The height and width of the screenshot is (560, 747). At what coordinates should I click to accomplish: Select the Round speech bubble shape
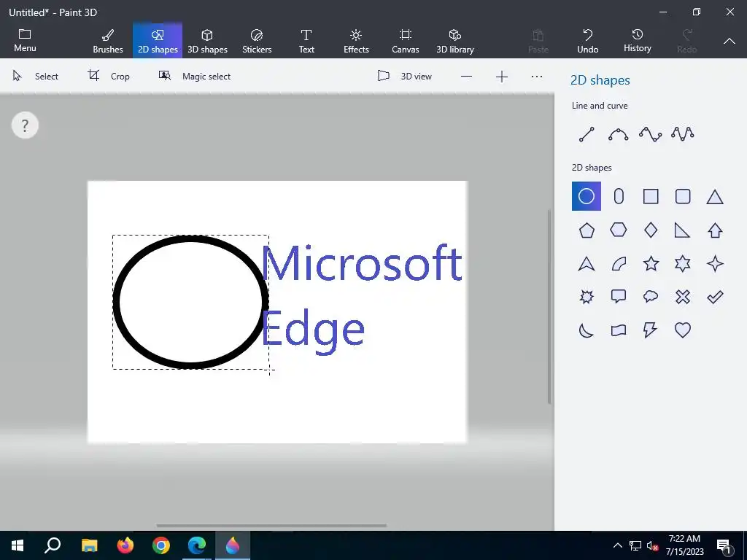651,297
